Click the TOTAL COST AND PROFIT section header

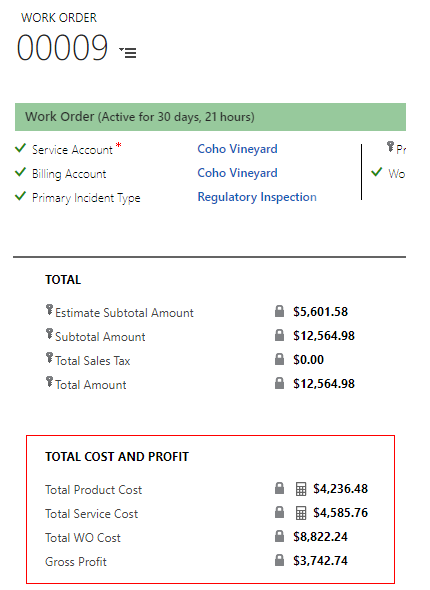[117, 457]
